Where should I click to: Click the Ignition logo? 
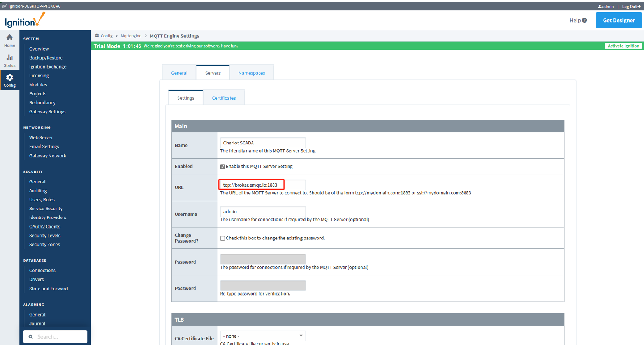click(x=25, y=20)
